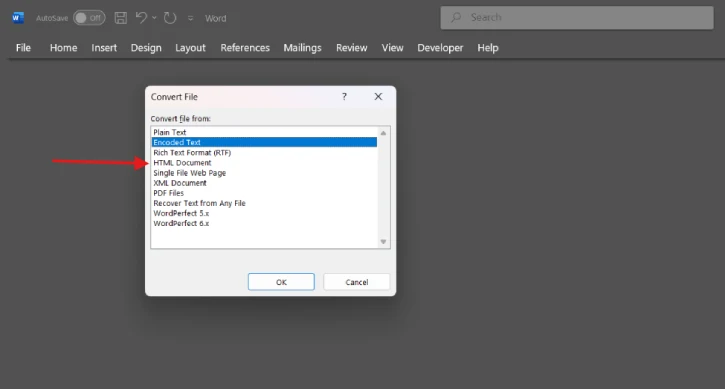This screenshot has width=725, height=389.
Task: Switch to the Home tab
Action: pyautogui.click(x=63, y=48)
